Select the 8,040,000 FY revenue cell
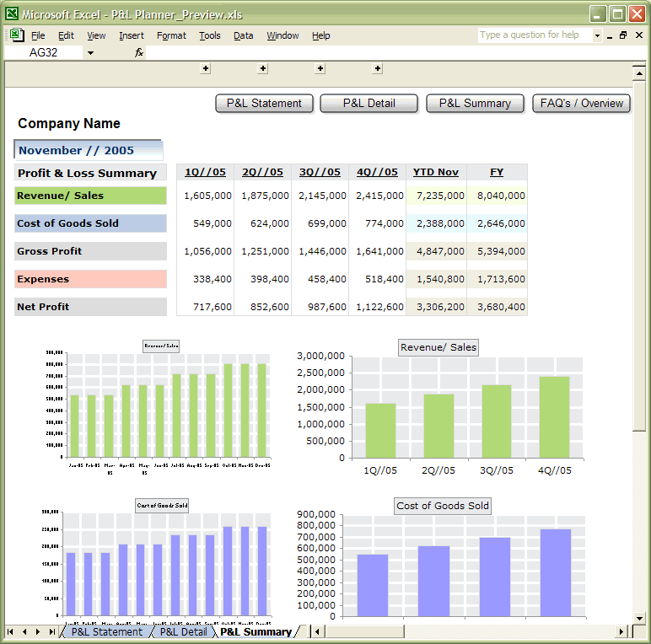Viewport: 651px width, 644px height. [x=497, y=196]
